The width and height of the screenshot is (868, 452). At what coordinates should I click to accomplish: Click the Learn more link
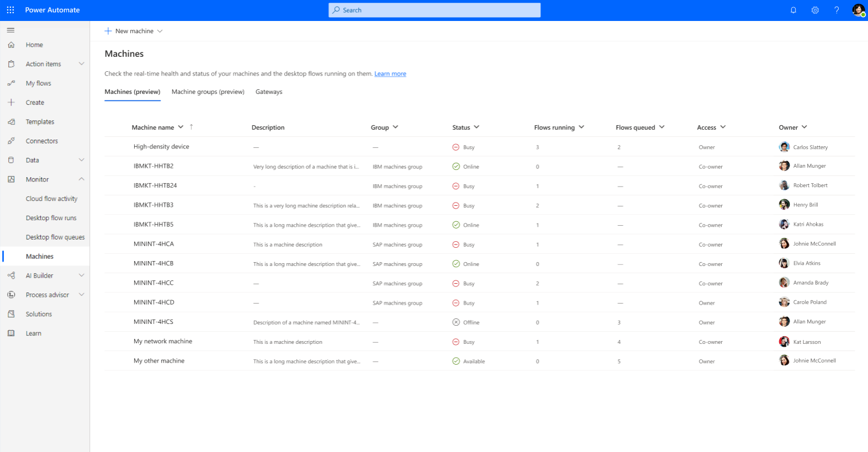[x=390, y=74]
